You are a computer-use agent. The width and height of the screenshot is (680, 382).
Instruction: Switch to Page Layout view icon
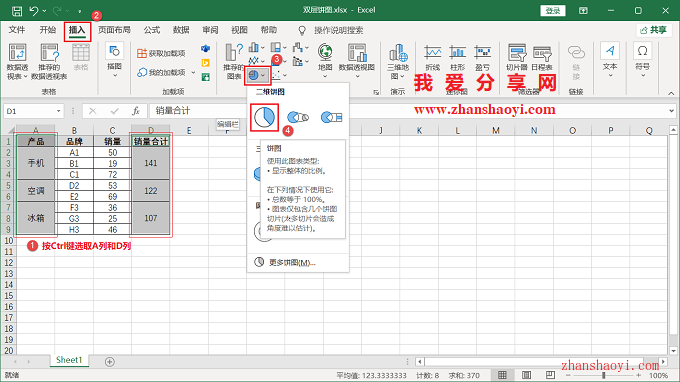[526, 375]
